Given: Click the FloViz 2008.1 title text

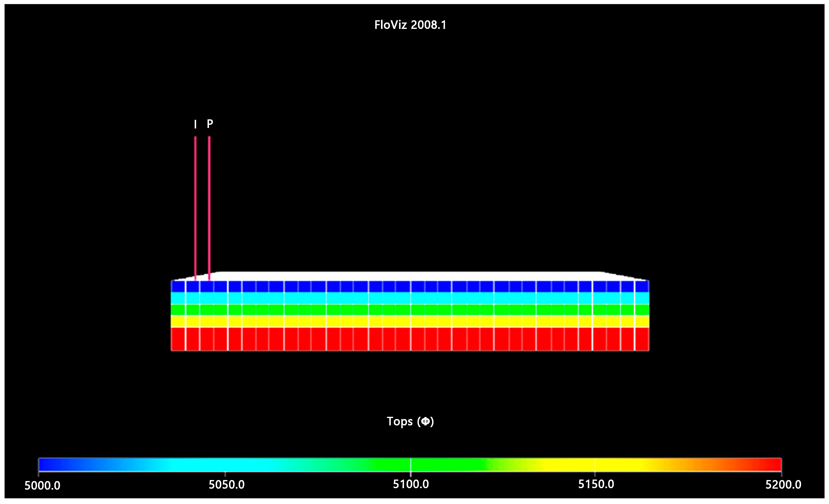Looking at the screenshot, I should [x=410, y=25].
